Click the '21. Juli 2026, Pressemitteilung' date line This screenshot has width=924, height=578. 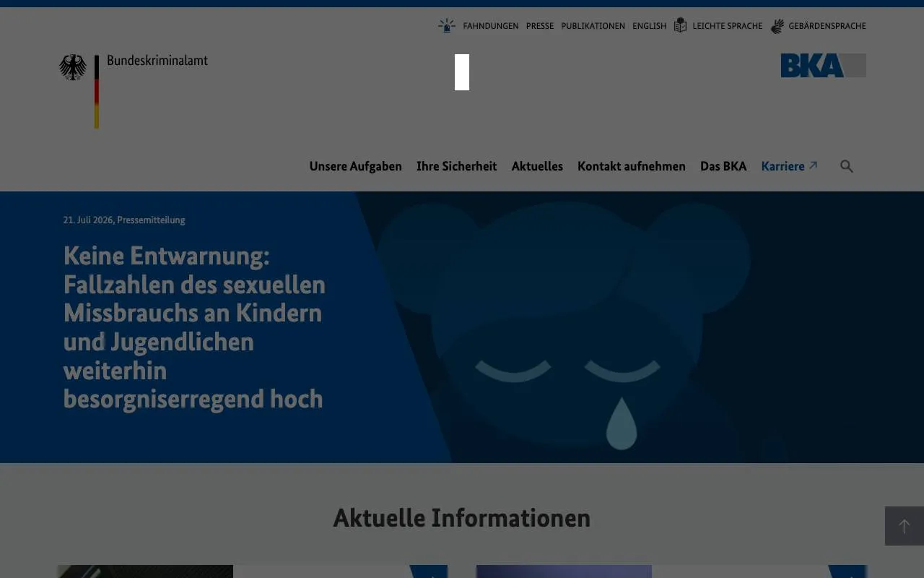point(124,220)
